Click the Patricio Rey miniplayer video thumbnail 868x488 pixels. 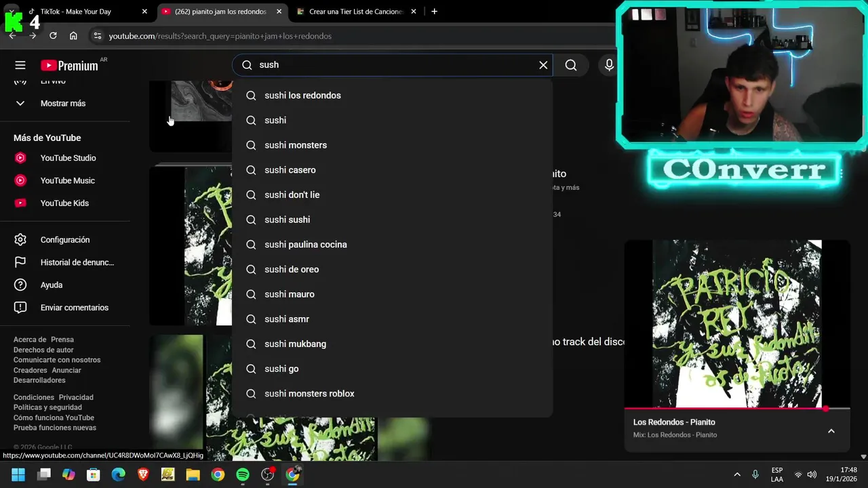[x=737, y=324]
